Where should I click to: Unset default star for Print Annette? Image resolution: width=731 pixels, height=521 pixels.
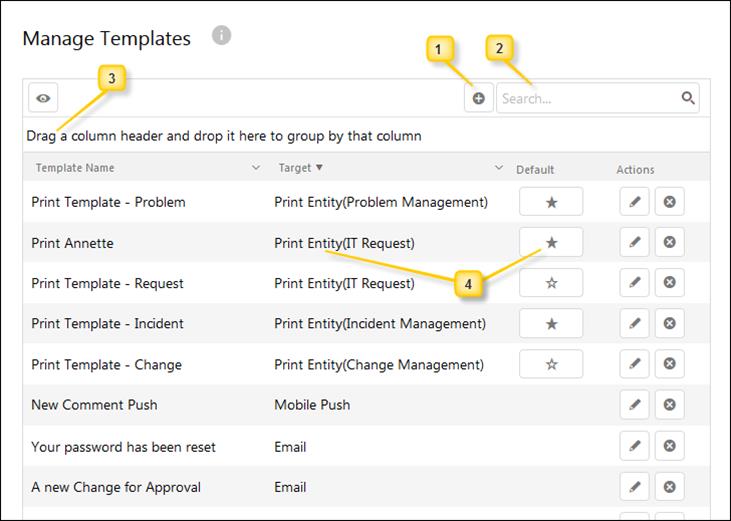point(551,242)
